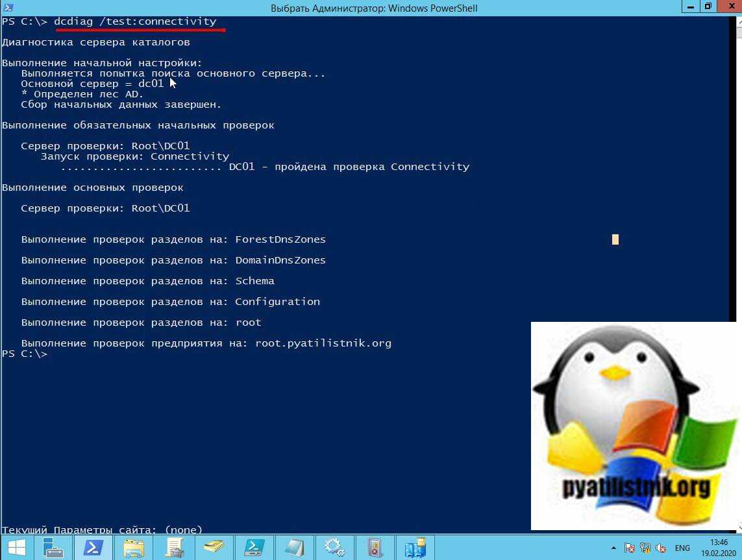Open the scroll-document with toolbox taskbar icon

174,548
